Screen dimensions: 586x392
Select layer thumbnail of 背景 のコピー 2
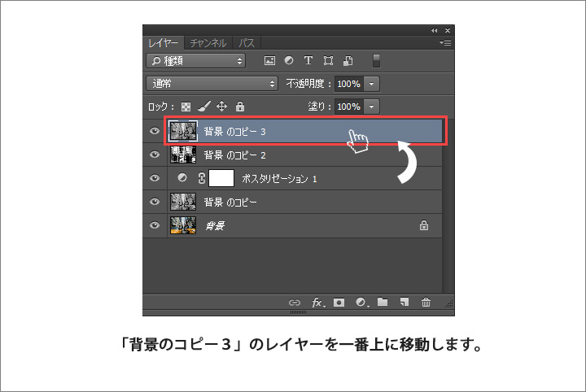tap(183, 155)
